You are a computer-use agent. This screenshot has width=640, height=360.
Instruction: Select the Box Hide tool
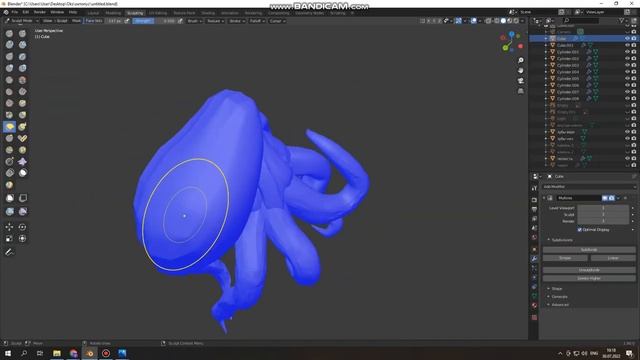point(22,198)
